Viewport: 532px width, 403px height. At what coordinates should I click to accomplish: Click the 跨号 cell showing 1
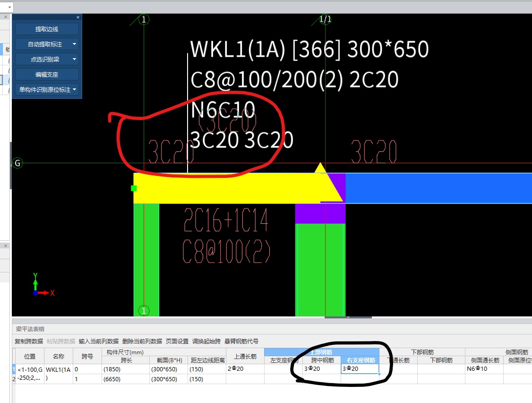(87, 379)
